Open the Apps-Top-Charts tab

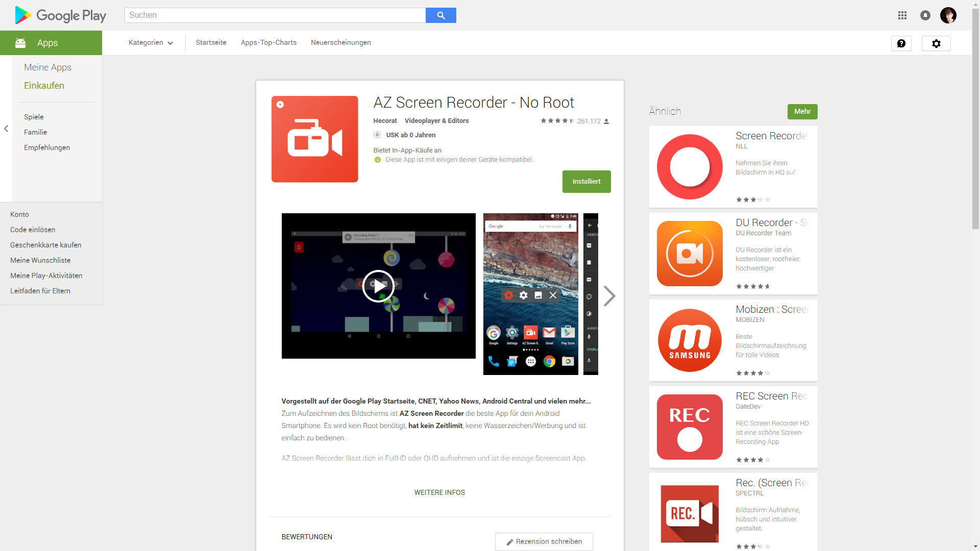tap(268, 43)
